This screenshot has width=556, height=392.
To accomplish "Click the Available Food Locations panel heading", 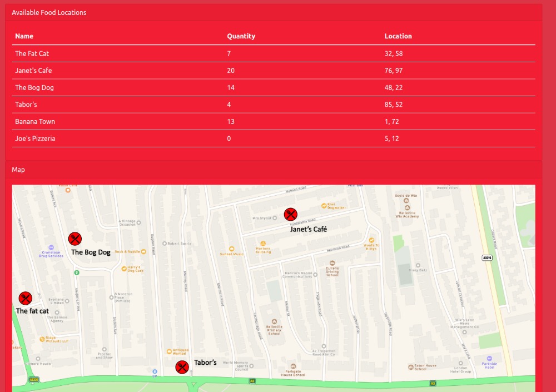I will click(x=49, y=12).
